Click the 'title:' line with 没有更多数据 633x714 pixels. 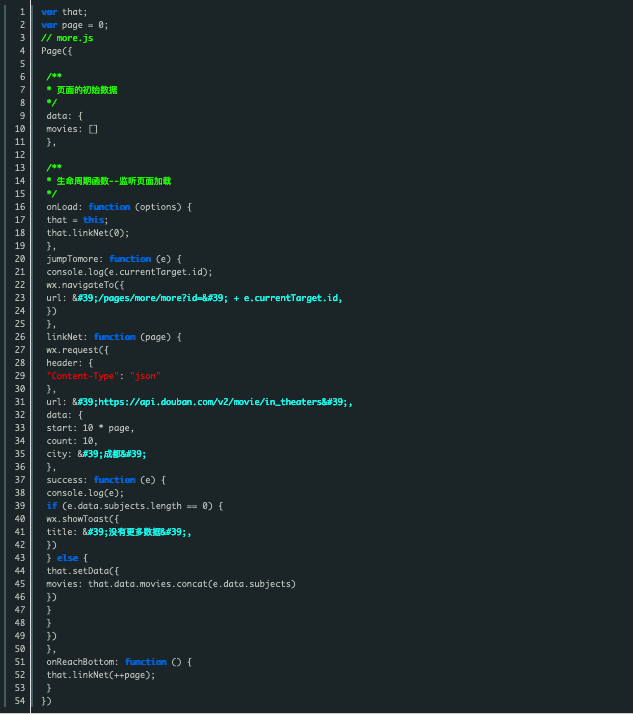(x=119, y=532)
